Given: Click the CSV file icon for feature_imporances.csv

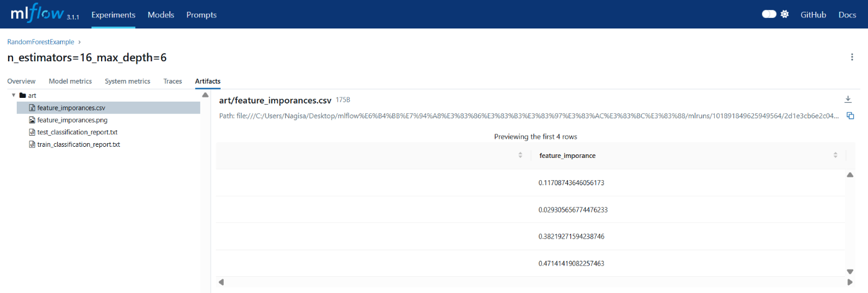Looking at the screenshot, I should [32, 108].
